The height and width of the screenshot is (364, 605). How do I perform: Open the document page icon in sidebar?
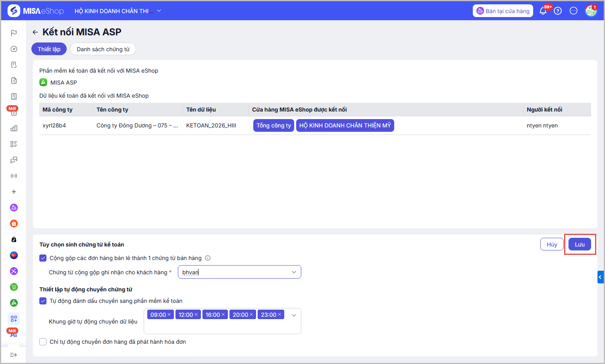(x=14, y=81)
